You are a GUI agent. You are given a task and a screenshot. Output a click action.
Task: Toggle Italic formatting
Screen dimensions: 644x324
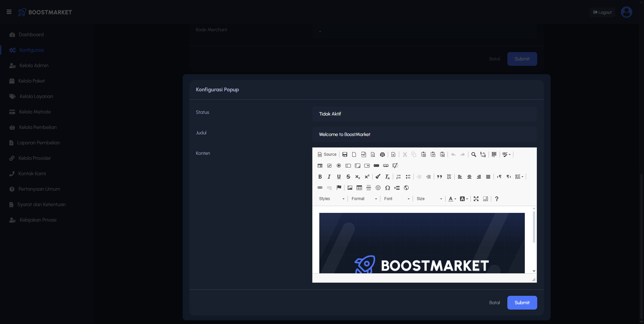pos(329,177)
